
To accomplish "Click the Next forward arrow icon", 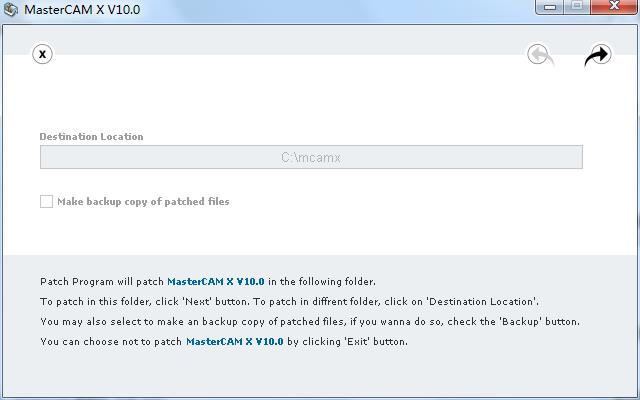I will pyautogui.click(x=598, y=55).
